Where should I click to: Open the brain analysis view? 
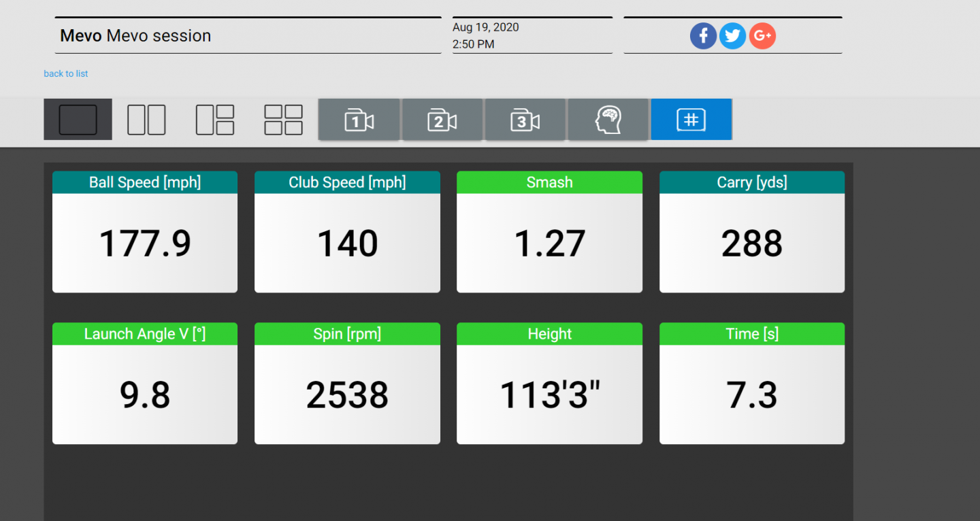[608, 120]
